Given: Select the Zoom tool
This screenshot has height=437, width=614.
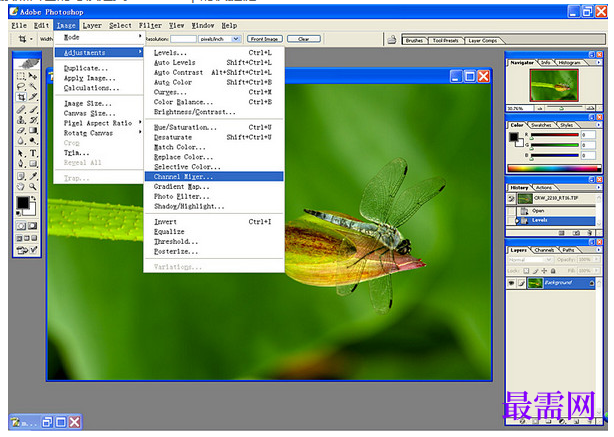Looking at the screenshot, I should point(33,187).
